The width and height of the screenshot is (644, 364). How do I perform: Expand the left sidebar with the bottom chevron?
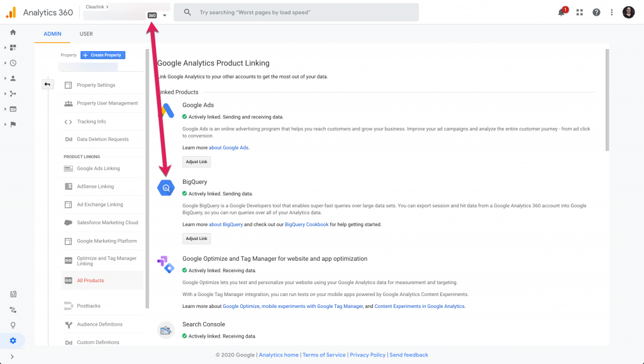12,356
